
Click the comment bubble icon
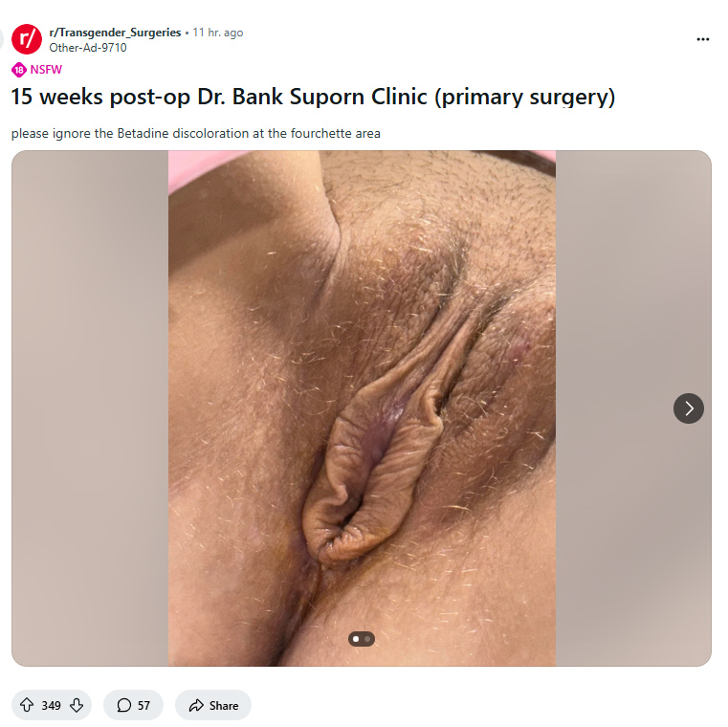pos(124,705)
